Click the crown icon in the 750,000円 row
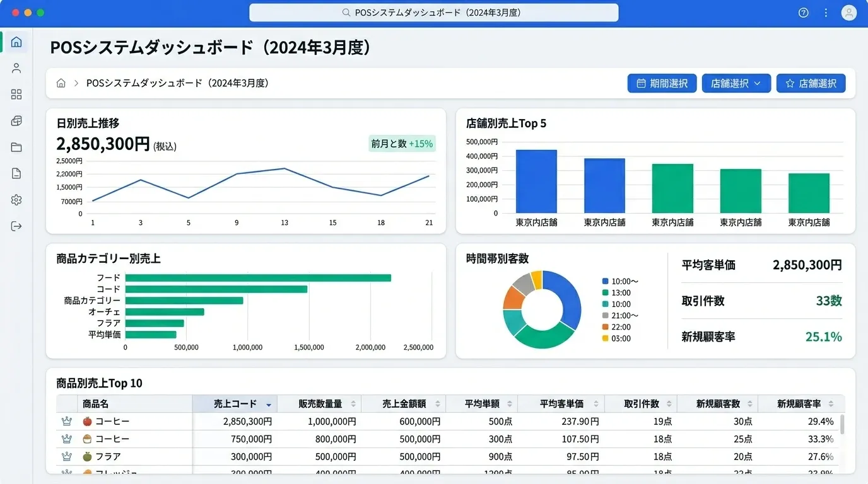 point(67,439)
